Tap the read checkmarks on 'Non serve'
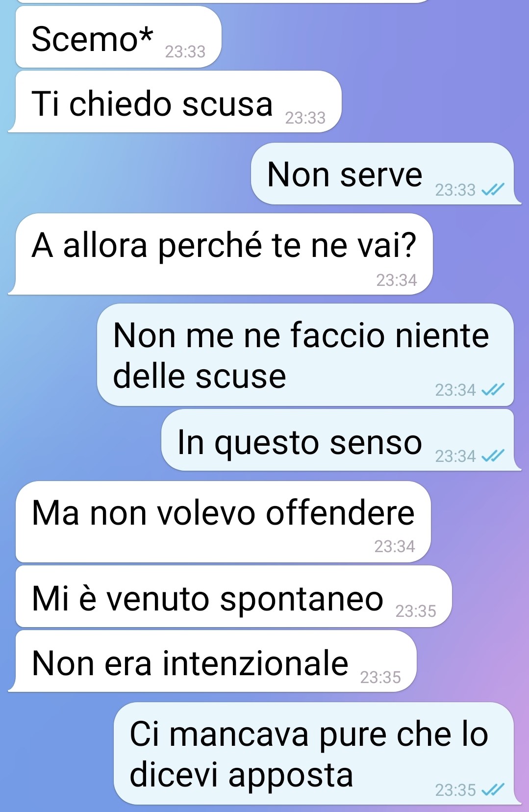This screenshot has width=529, height=812. pyautogui.click(x=493, y=190)
